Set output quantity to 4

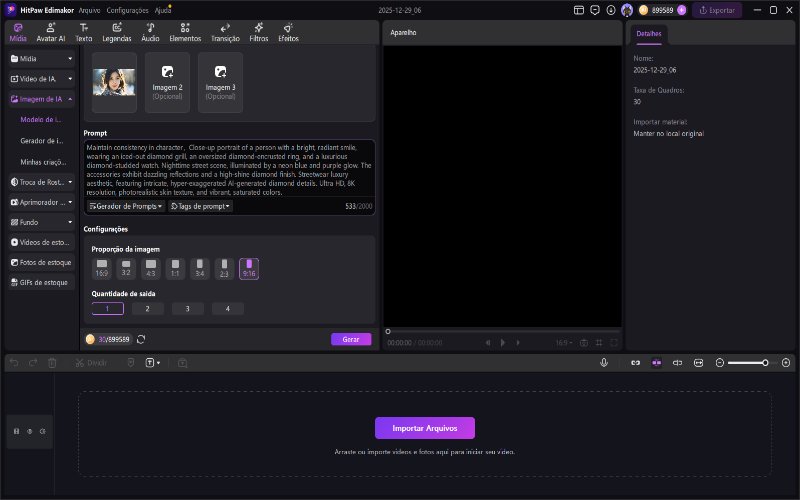tap(228, 309)
